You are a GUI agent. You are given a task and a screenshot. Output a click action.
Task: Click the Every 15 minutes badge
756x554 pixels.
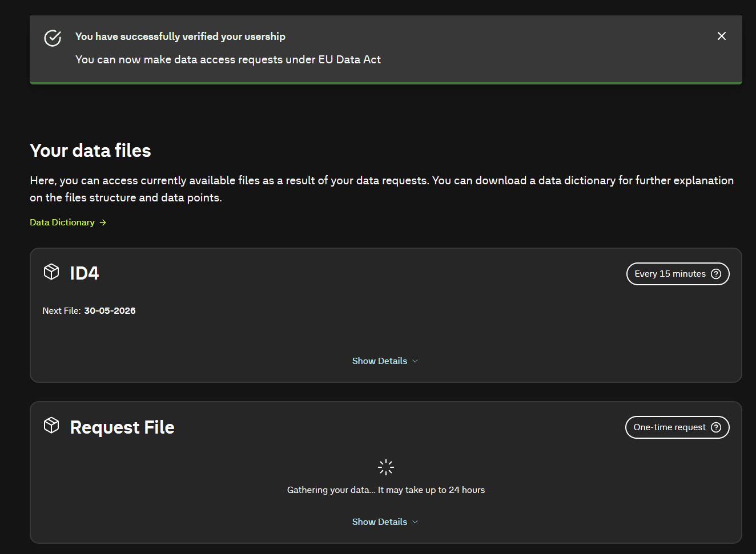[x=678, y=274]
